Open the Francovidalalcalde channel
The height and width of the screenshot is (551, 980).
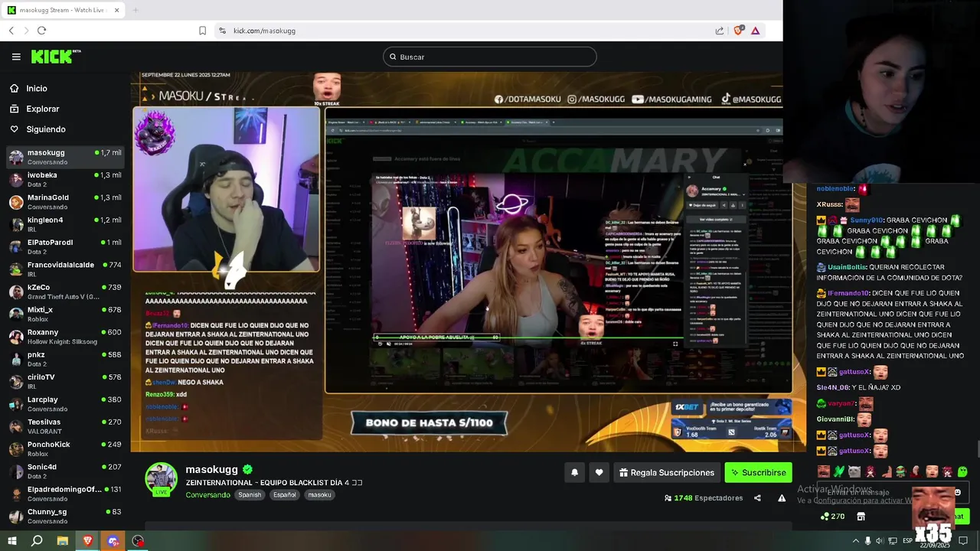(x=65, y=269)
